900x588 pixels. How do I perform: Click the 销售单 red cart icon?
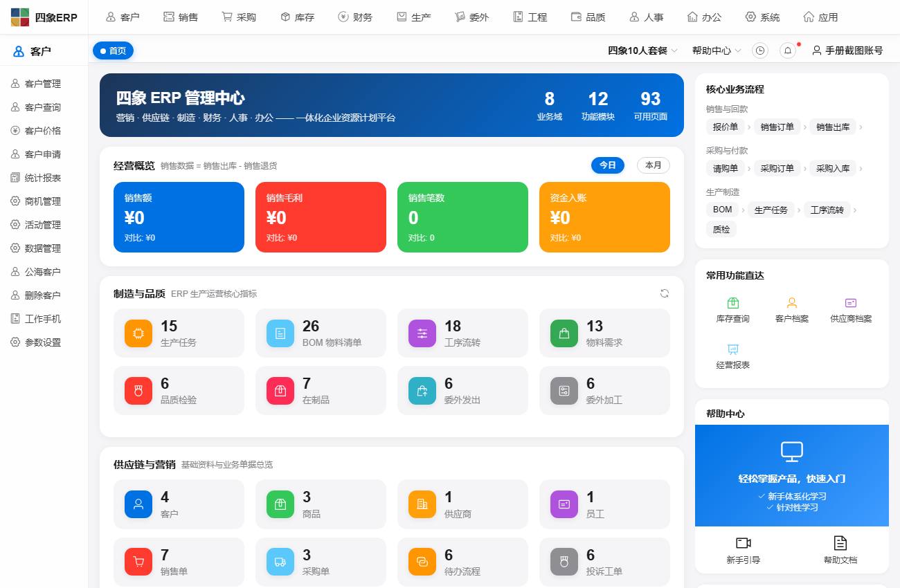[138, 562]
